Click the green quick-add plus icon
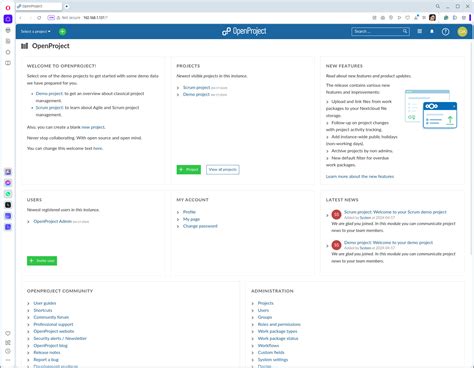The width and height of the screenshot is (474, 368). [62, 32]
